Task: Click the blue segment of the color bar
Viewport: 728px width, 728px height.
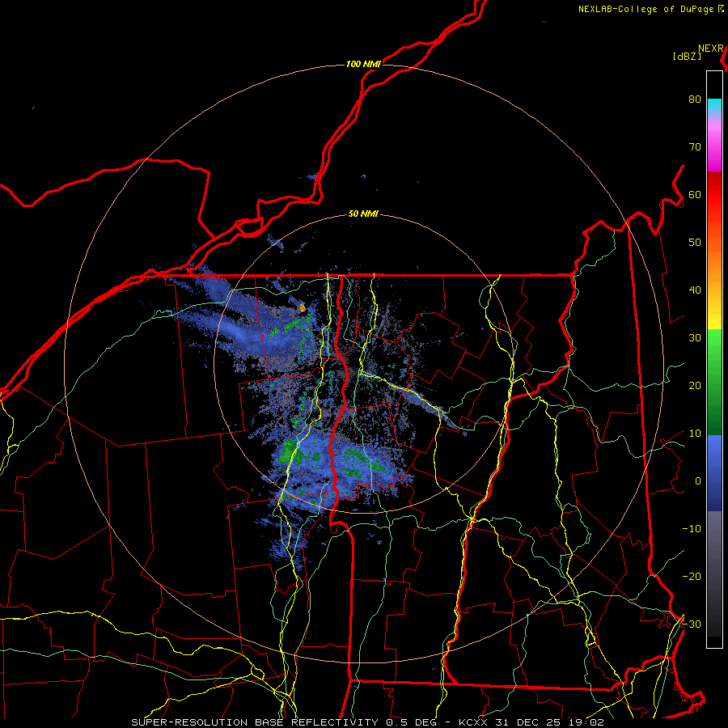Action: [x=714, y=472]
